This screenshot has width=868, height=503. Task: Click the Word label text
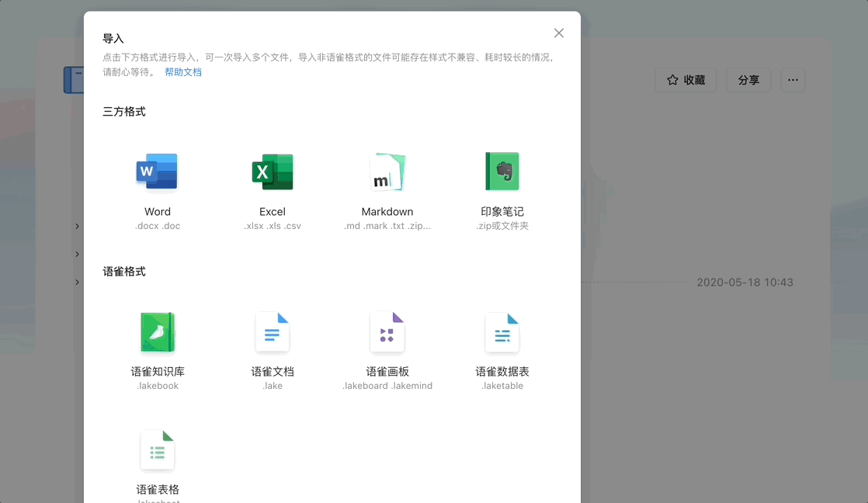point(157,212)
